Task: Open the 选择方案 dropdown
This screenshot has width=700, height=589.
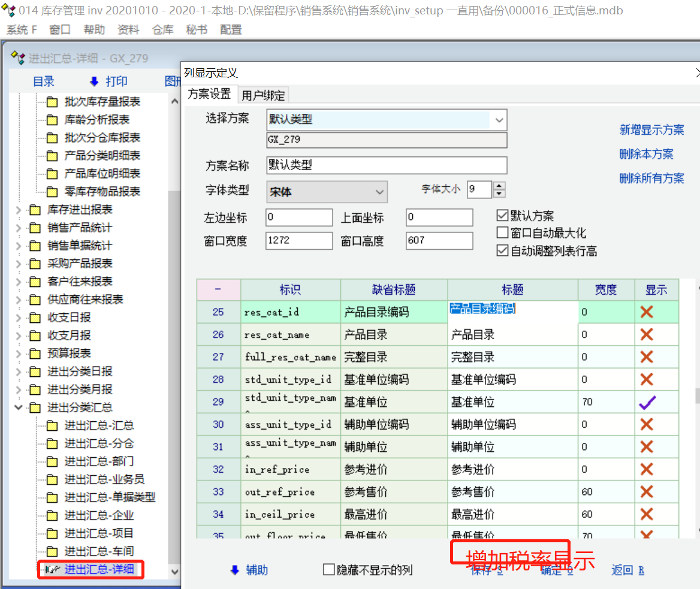Action: (499, 120)
